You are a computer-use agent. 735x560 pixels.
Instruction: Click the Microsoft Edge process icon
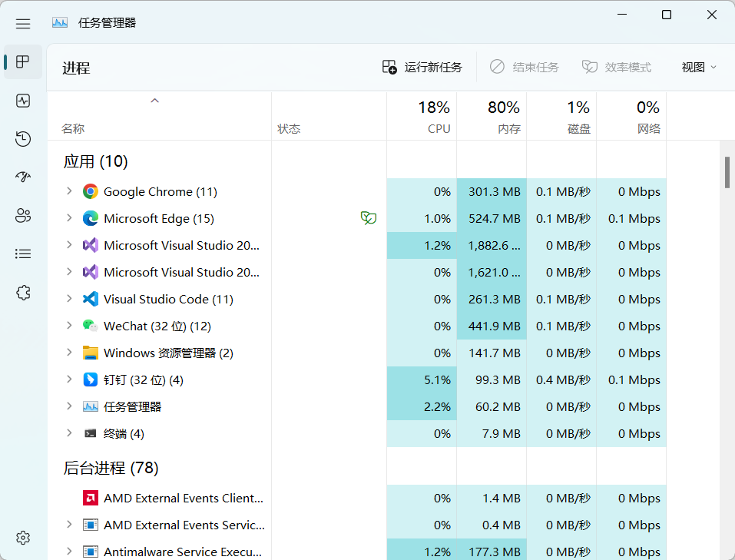coord(91,218)
